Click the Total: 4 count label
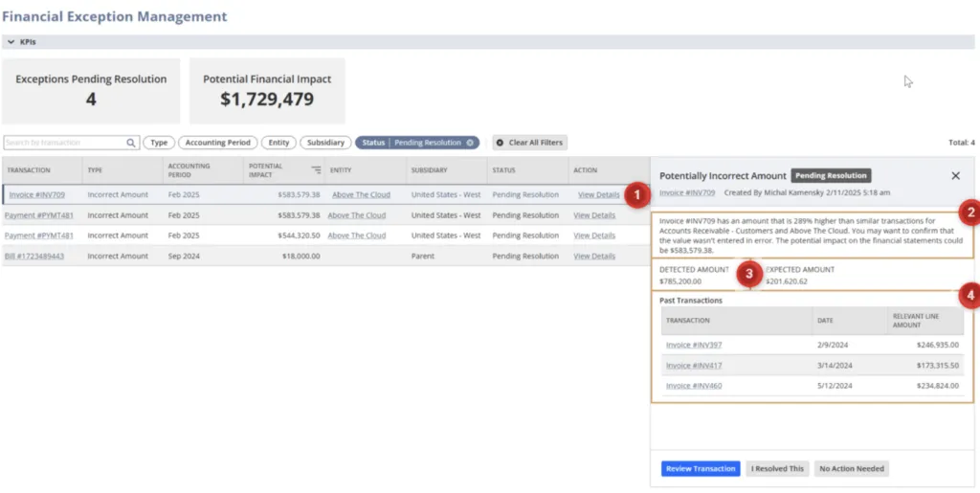Image resolution: width=980 pixels, height=493 pixels. coord(961,143)
